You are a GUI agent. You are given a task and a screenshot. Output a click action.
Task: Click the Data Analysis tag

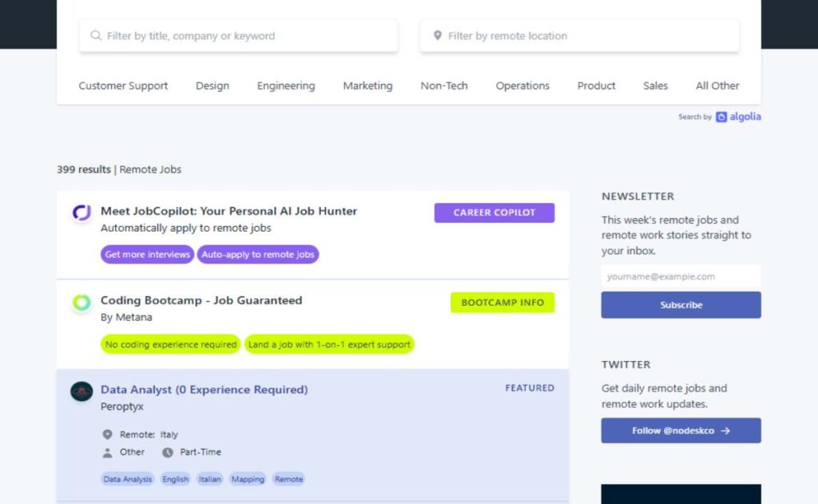(127, 479)
